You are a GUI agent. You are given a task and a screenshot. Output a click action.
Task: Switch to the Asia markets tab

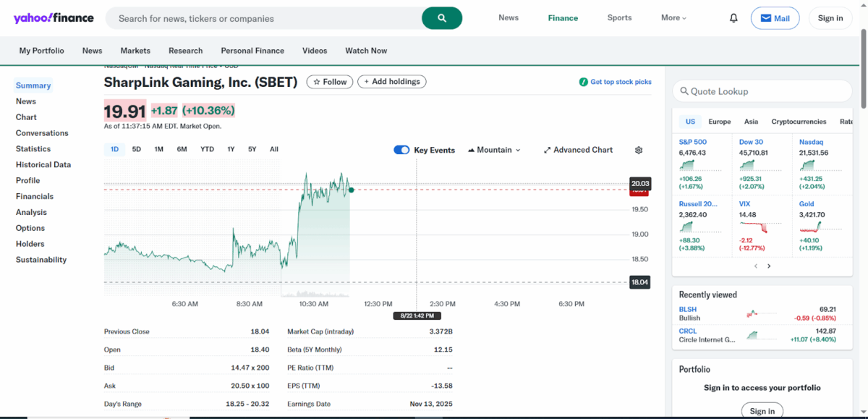(x=752, y=122)
